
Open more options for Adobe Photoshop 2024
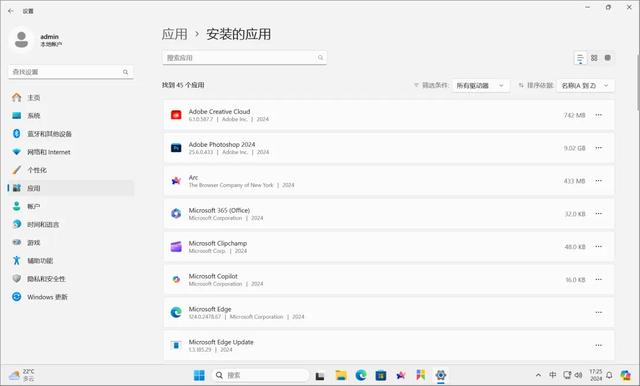coord(598,148)
